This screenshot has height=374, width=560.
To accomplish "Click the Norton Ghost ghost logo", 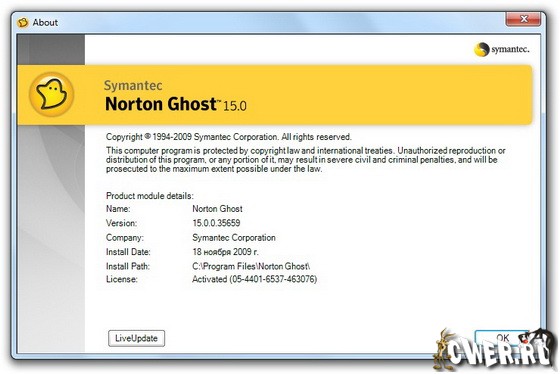I will (x=52, y=94).
